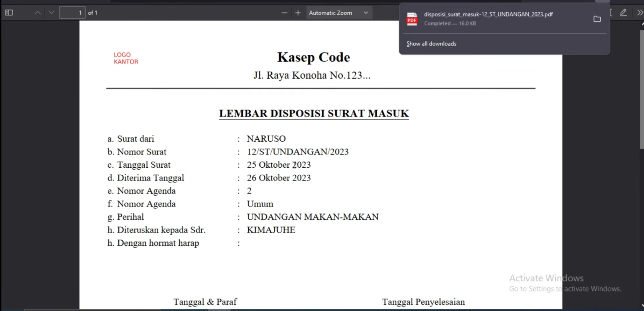Click the sender value NARUSO
This screenshot has height=311, width=644.
(x=266, y=139)
